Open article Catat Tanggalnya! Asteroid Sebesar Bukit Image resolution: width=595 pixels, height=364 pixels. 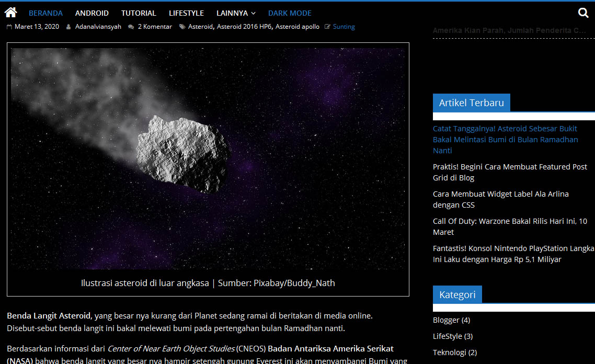coord(505,139)
